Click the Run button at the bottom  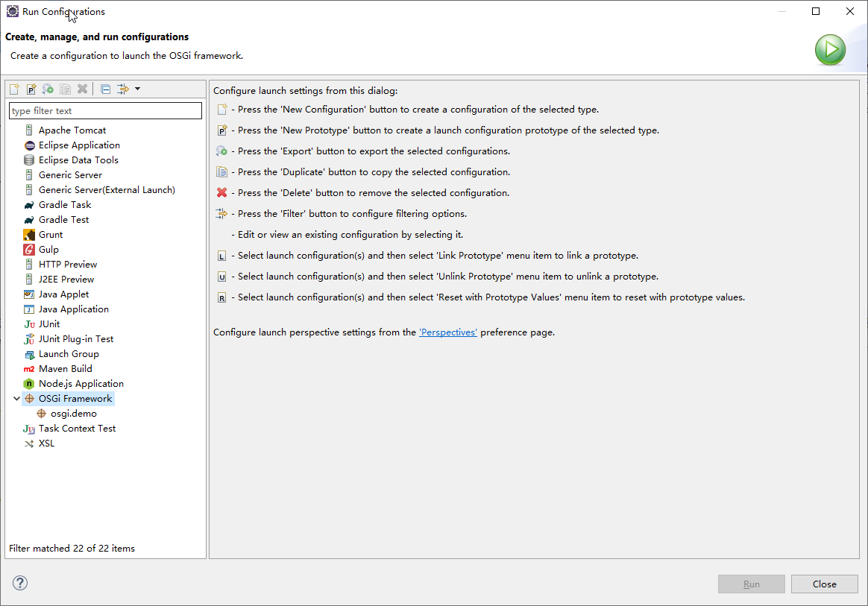(x=751, y=584)
